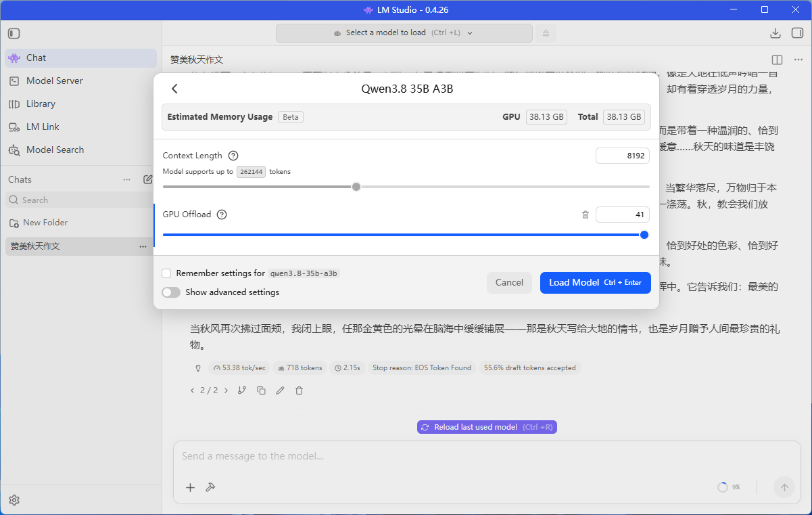The height and width of the screenshot is (515, 812).
Task: Open the LM Link section
Action: point(80,127)
